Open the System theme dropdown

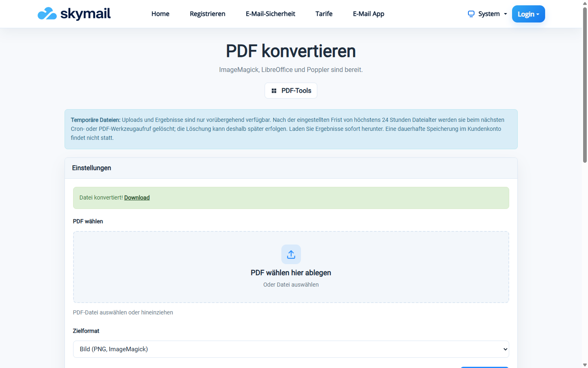pyautogui.click(x=488, y=14)
